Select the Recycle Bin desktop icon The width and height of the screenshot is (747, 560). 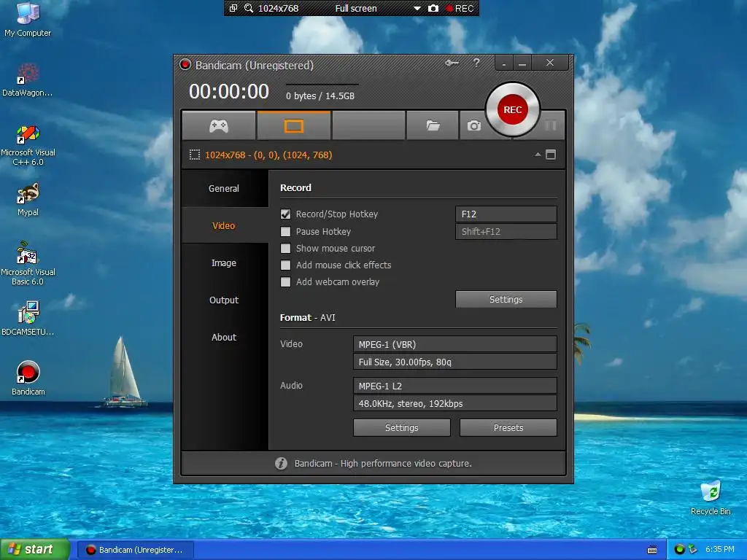(711, 498)
